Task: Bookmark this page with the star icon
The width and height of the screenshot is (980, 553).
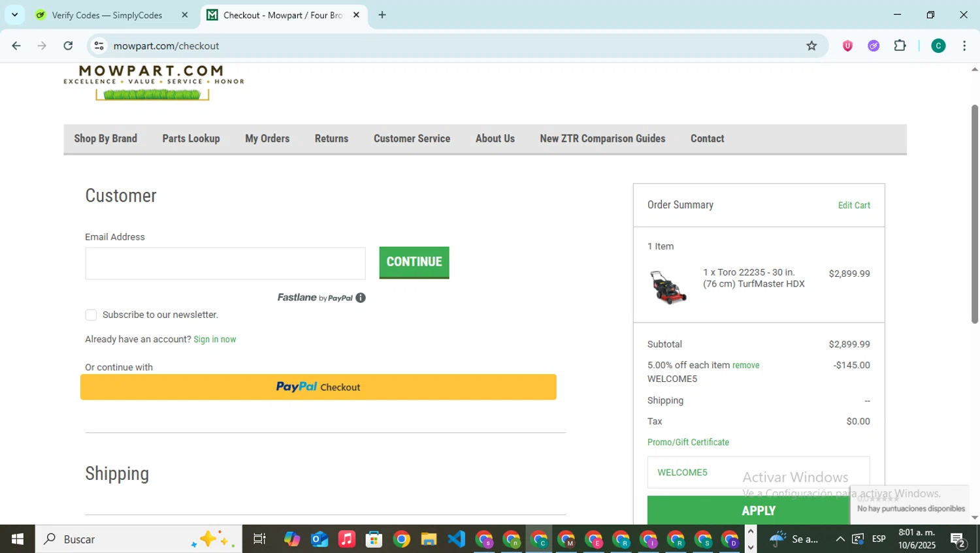Action: tap(811, 46)
